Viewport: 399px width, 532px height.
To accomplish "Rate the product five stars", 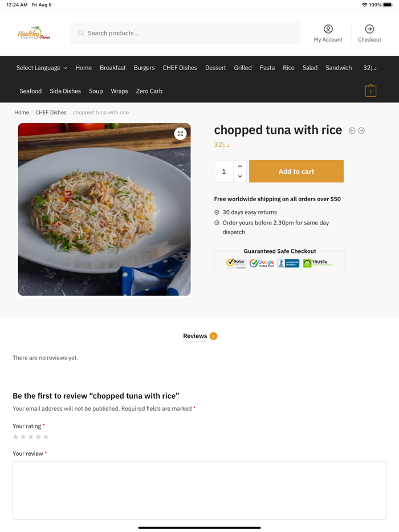I will [46, 437].
